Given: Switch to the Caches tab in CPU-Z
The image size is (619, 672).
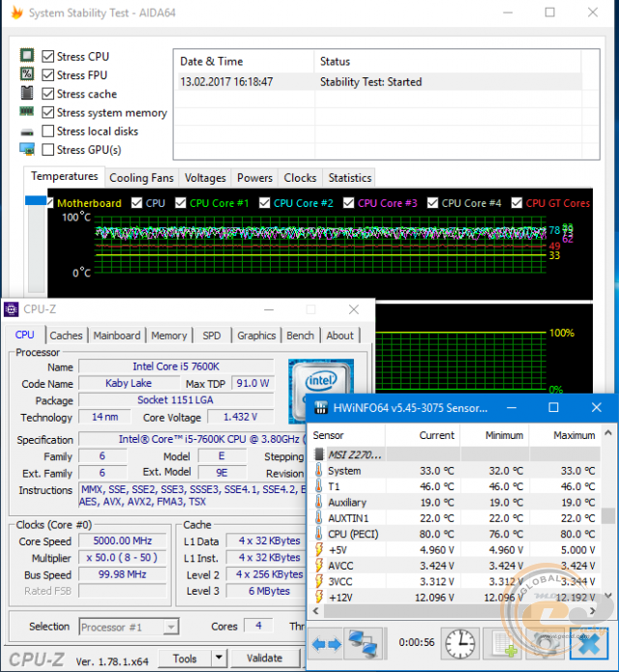Looking at the screenshot, I should click(x=66, y=336).
